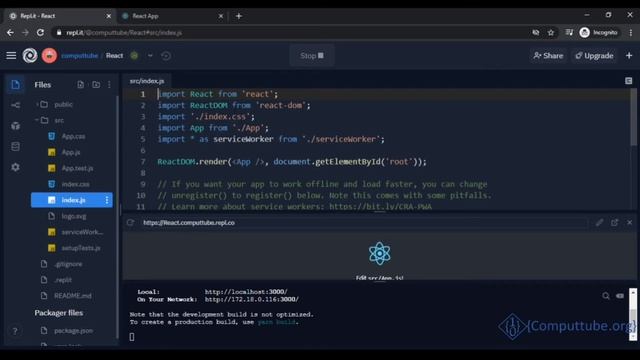640x360 pixels.
Task: Reload the browser page
Action: point(40,32)
